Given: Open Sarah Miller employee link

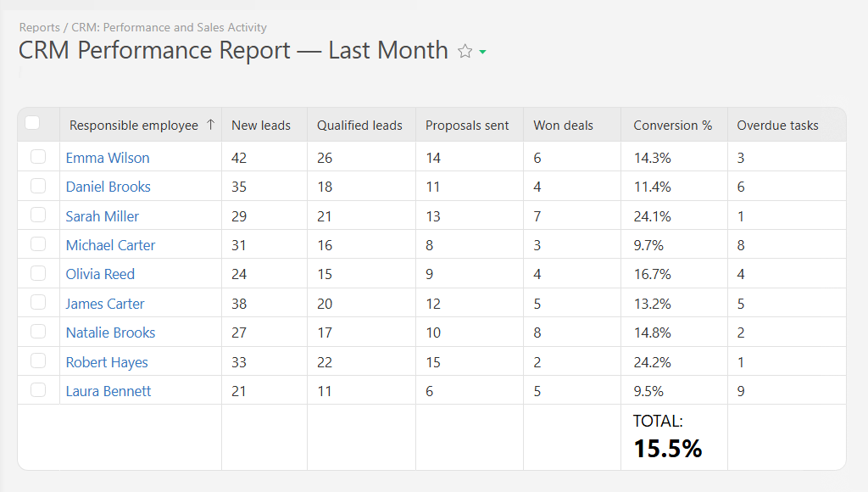Looking at the screenshot, I should [x=103, y=216].
